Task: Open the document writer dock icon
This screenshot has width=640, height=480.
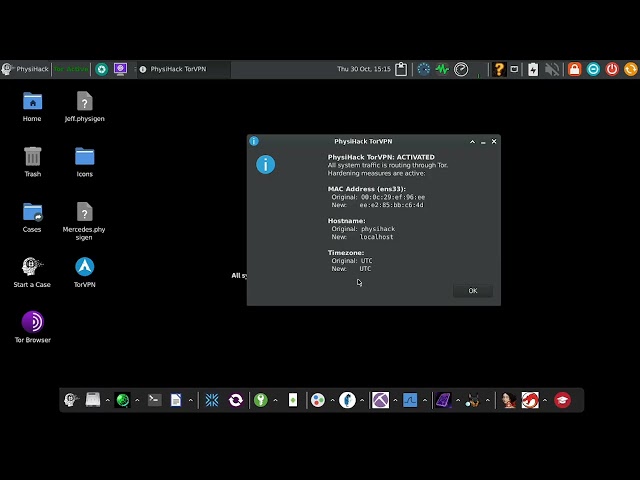Action: point(176,400)
